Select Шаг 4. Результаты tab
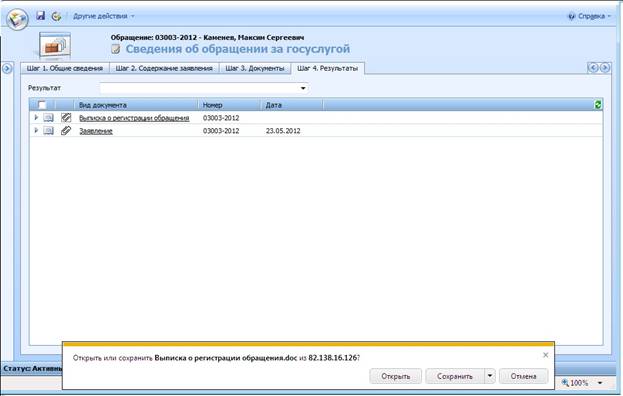 pyautogui.click(x=327, y=68)
